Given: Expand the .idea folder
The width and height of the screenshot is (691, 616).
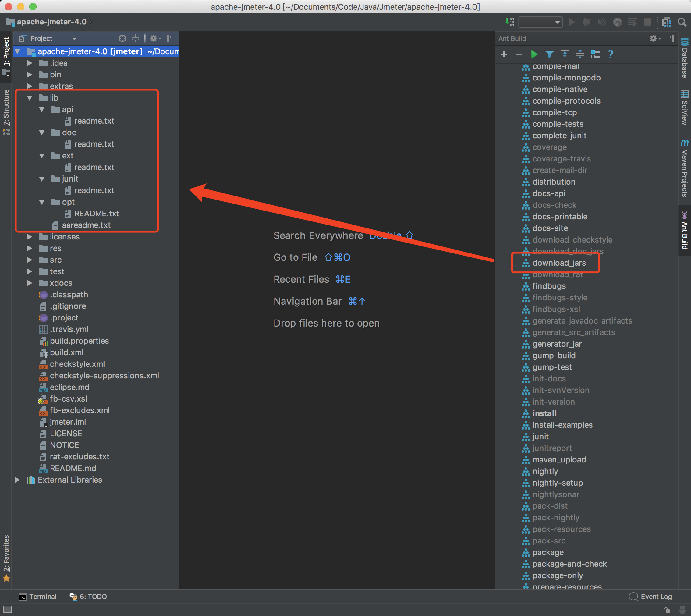Looking at the screenshot, I should pyautogui.click(x=30, y=63).
